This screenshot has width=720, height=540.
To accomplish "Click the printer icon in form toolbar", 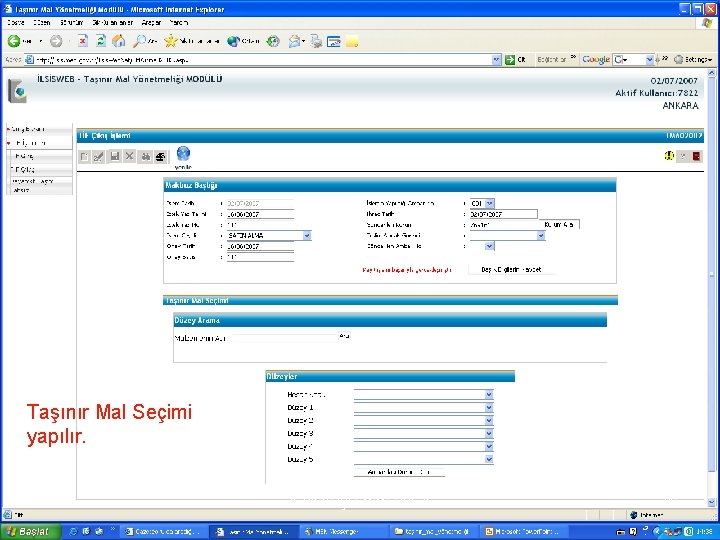I will [x=160, y=157].
